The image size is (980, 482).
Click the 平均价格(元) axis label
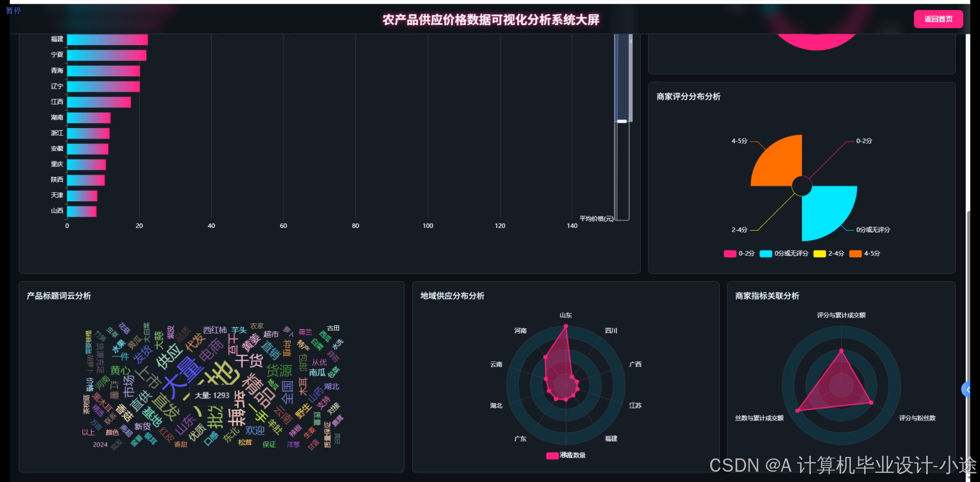coord(596,219)
